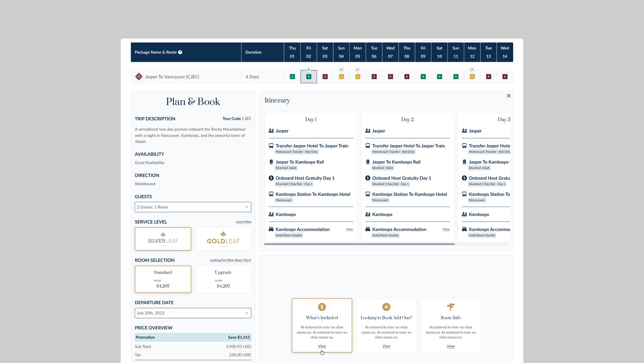The width and height of the screenshot is (644, 363).
Task: Close the Itinerary panel
Action: [509, 96]
